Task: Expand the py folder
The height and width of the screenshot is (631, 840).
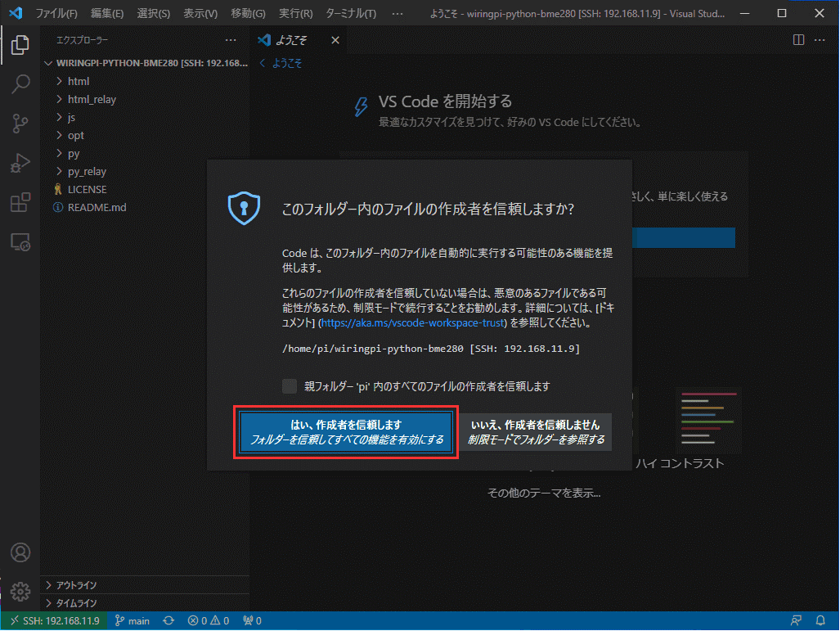Action: 145,153
